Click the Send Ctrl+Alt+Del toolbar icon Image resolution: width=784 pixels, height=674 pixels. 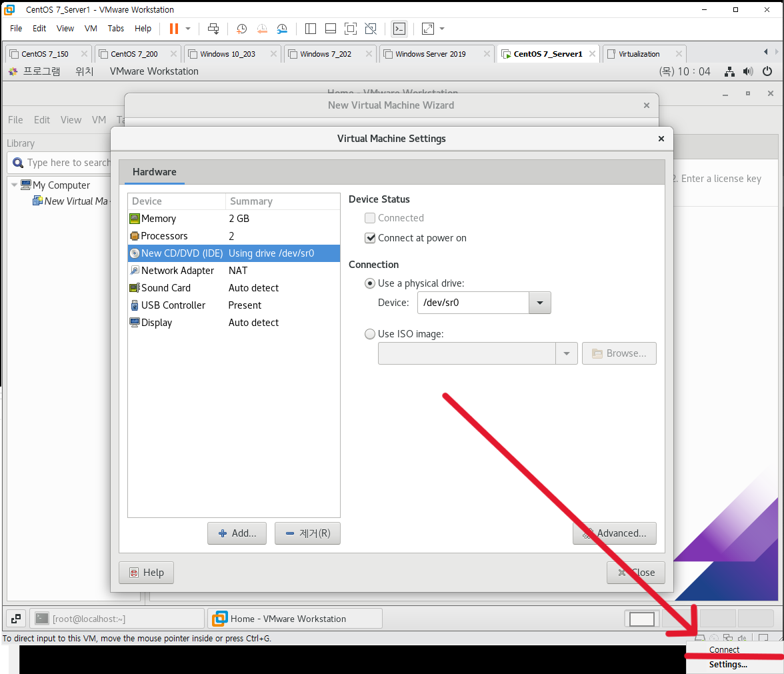pos(213,29)
